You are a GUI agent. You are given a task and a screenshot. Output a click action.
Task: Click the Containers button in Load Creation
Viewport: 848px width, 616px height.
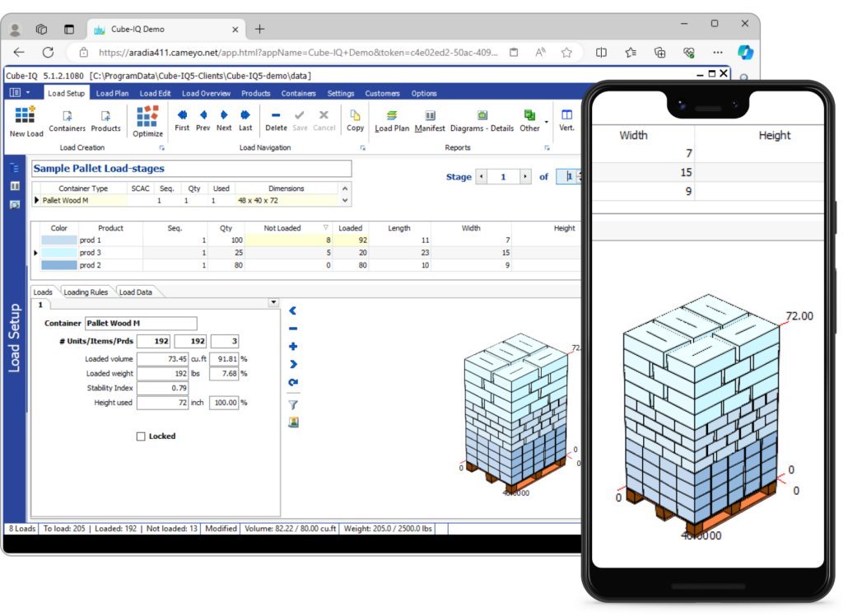click(x=68, y=120)
